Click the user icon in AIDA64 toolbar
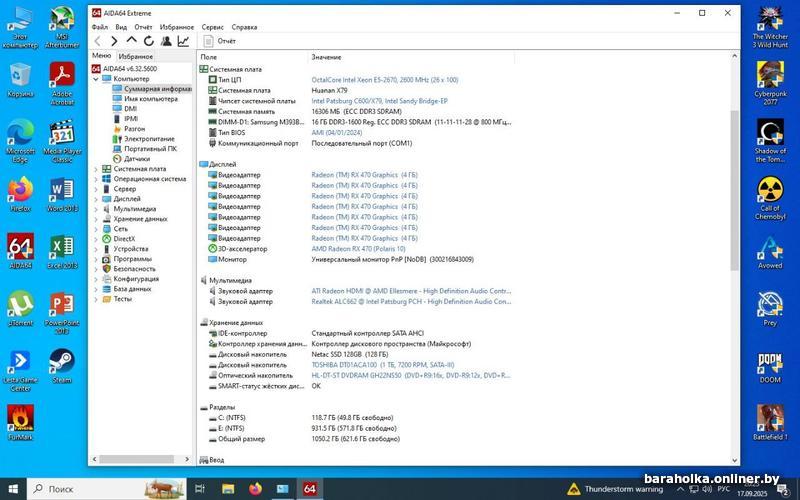The height and width of the screenshot is (500, 800). (x=166, y=41)
